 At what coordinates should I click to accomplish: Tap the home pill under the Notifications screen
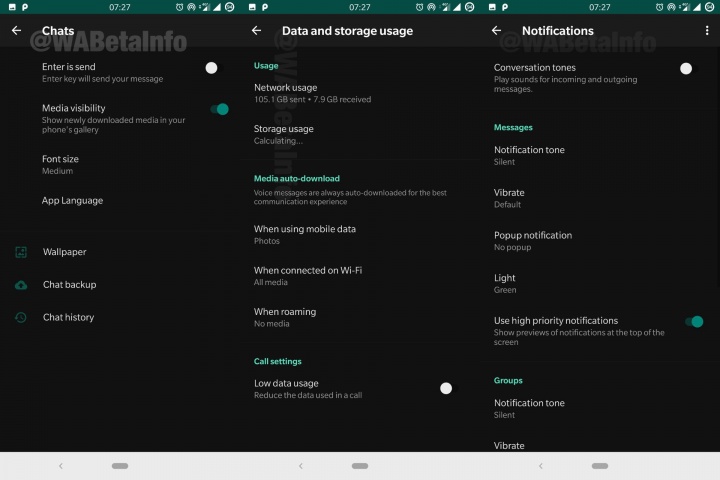point(600,466)
